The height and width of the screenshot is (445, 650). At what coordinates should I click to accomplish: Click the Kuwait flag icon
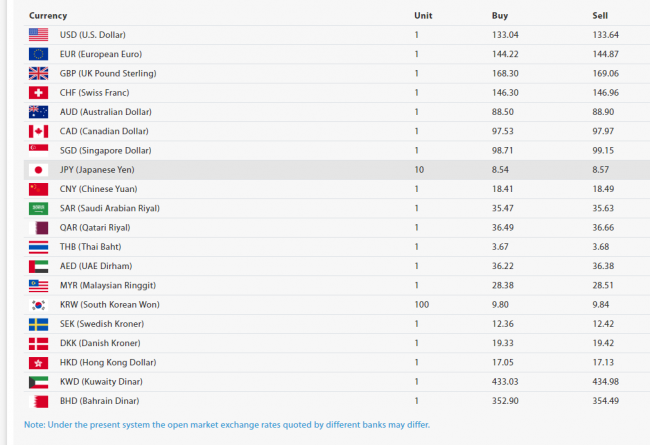coord(39,381)
